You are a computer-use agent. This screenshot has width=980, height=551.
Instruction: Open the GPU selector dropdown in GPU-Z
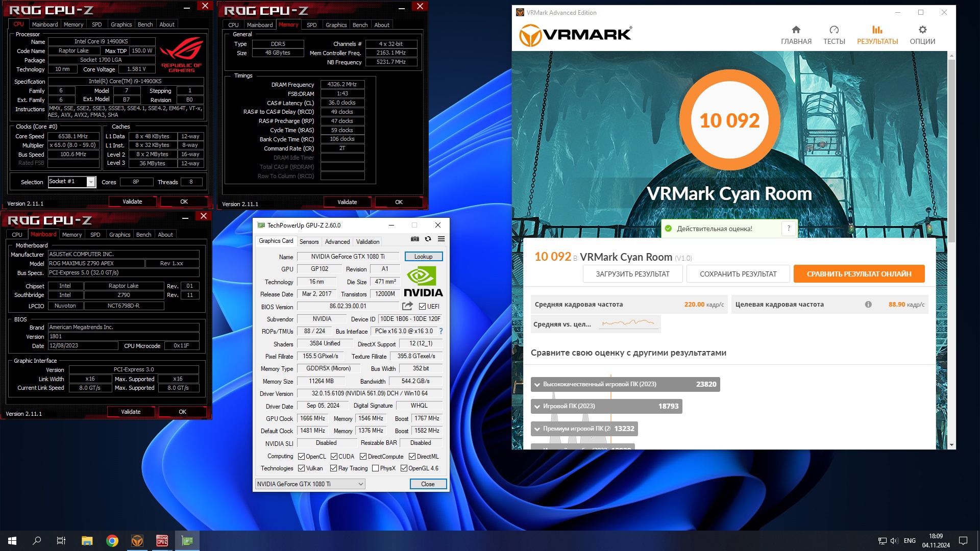310,484
